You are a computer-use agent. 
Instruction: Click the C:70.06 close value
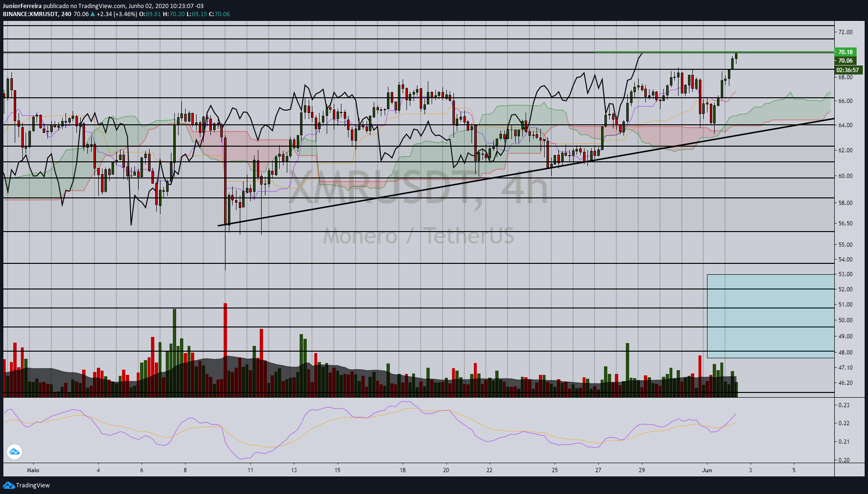coord(219,14)
